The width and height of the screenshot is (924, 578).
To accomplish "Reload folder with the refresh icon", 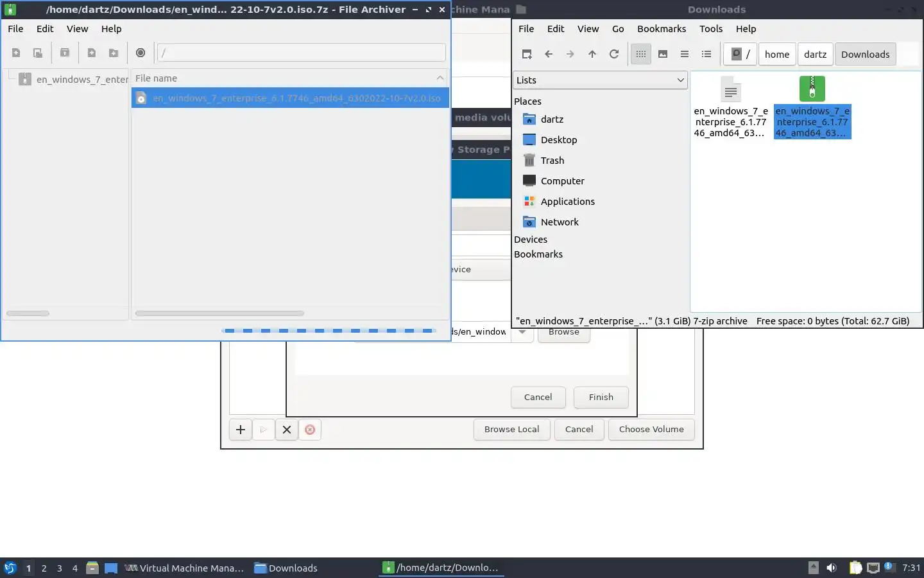I will [614, 55].
